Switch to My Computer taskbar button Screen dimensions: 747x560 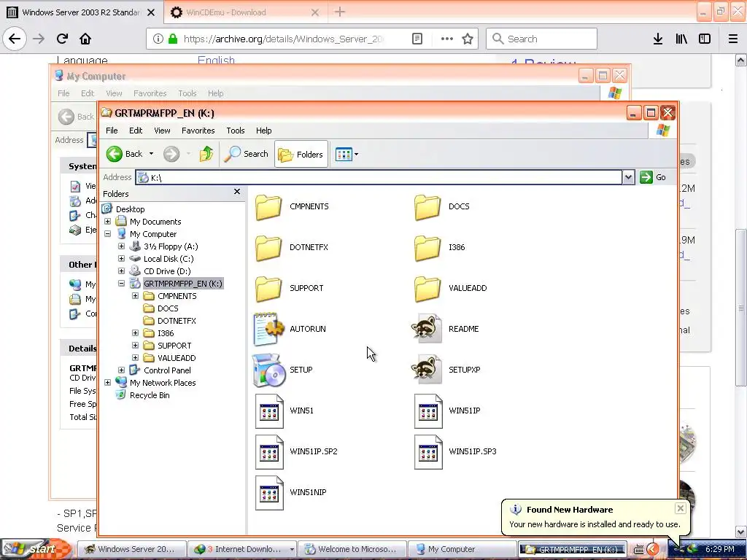[462, 549]
